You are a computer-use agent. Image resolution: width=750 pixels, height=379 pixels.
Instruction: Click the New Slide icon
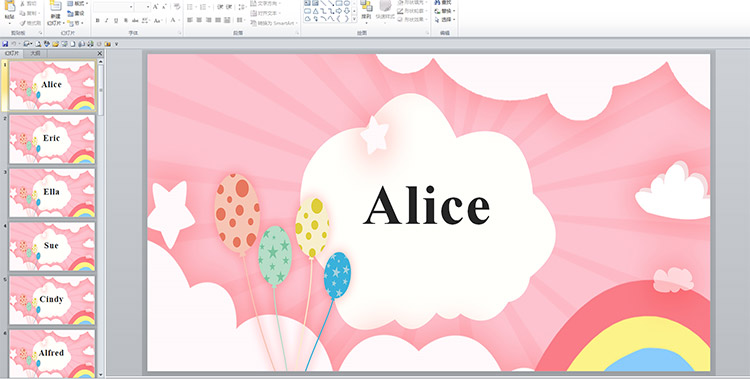coord(55,6)
